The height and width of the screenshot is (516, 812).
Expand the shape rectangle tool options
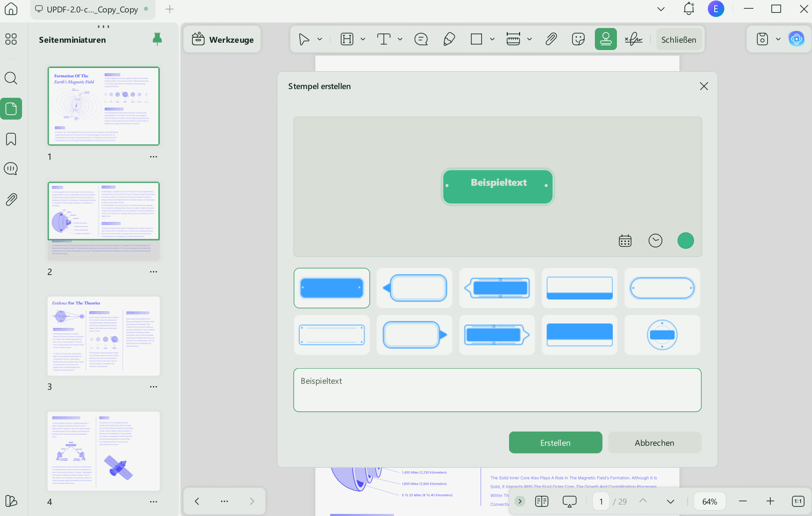492,39
